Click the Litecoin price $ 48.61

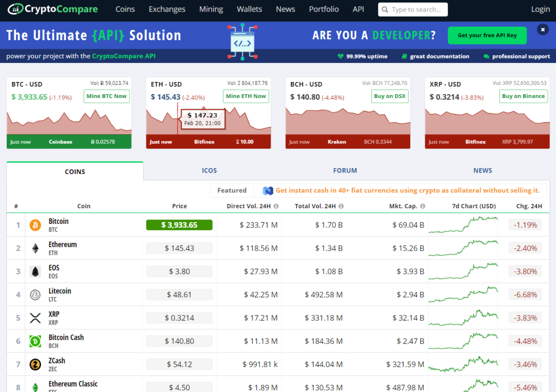pos(179,294)
